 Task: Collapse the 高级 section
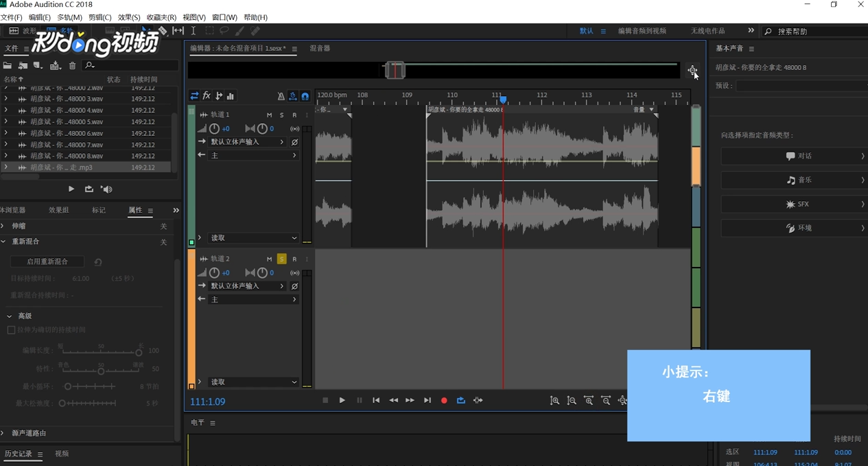[x=10, y=316]
